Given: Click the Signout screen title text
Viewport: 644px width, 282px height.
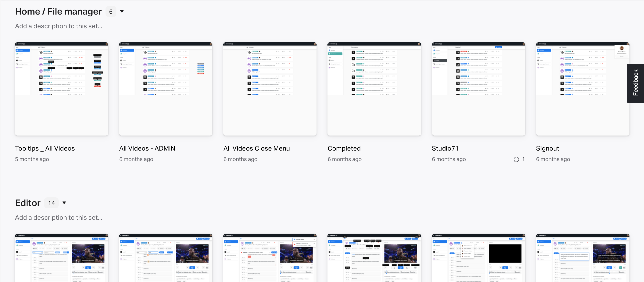Looking at the screenshot, I should pos(547,148).
